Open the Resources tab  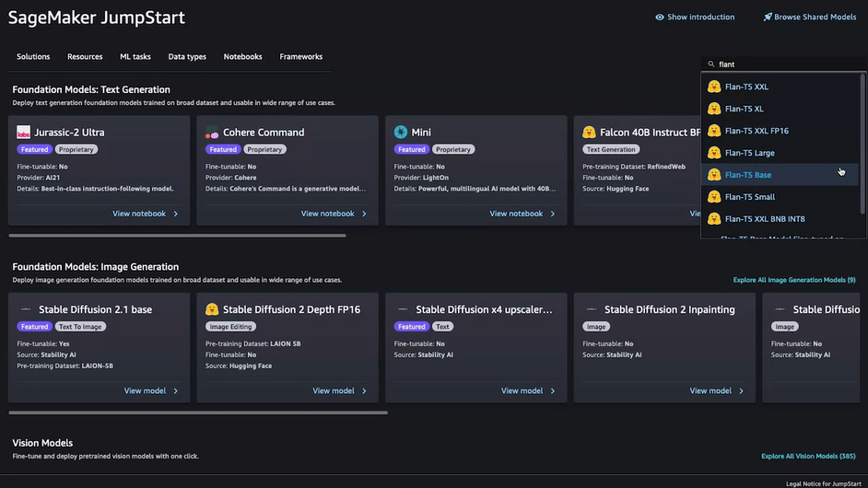coord(85,56)
